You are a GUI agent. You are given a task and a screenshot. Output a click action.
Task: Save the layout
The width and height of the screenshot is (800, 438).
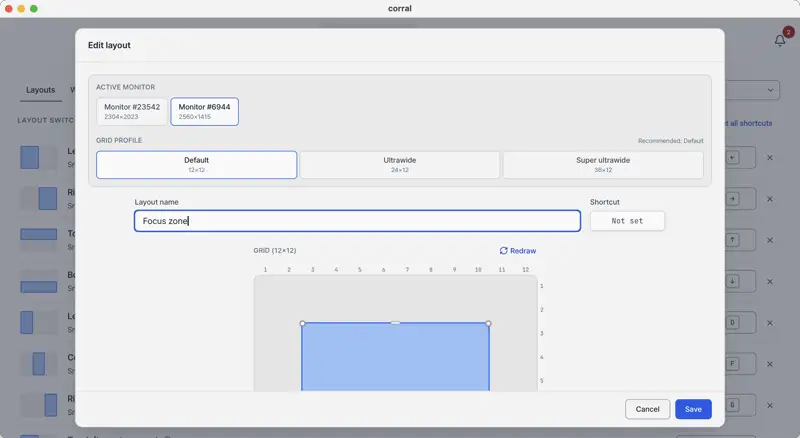(693, 409)
